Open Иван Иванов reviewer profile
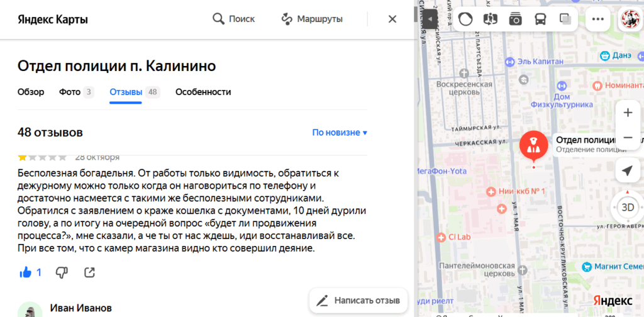 click(80, 308)
